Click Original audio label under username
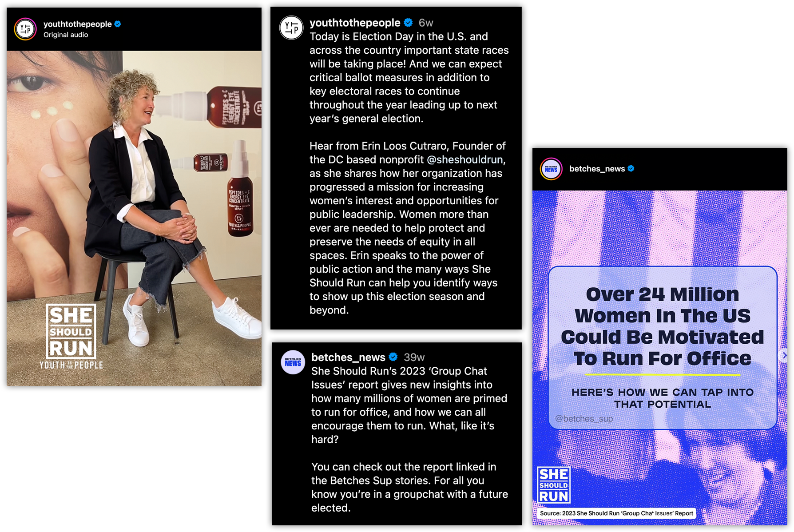The image size is (794, 532). point(66,35)
